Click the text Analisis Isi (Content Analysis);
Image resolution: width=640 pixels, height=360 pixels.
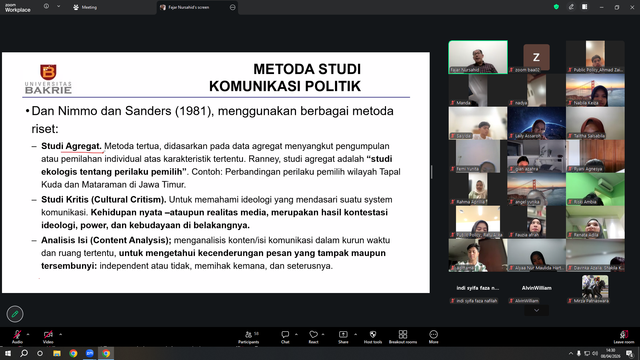pos(106,240)
